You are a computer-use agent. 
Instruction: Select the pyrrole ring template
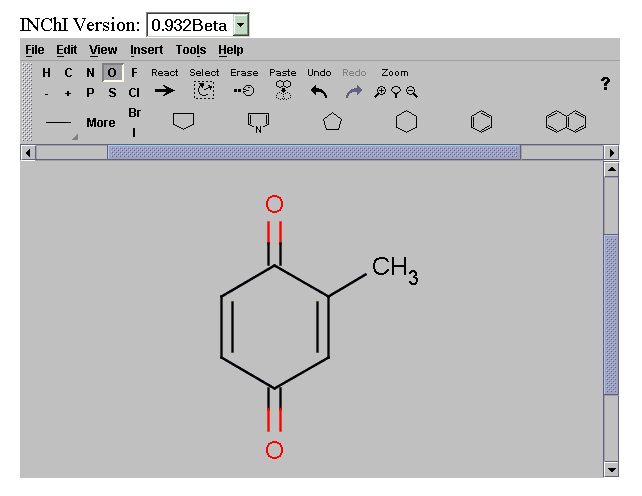258,122
